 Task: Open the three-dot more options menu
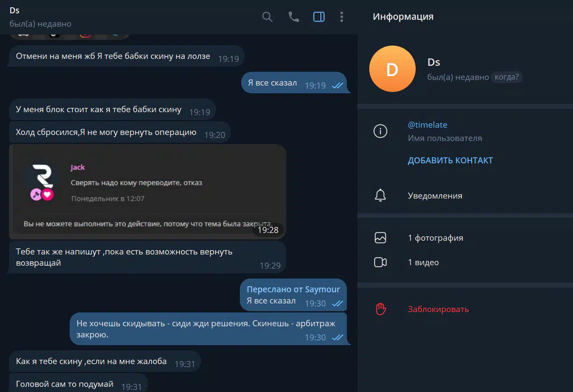(342, 17)
